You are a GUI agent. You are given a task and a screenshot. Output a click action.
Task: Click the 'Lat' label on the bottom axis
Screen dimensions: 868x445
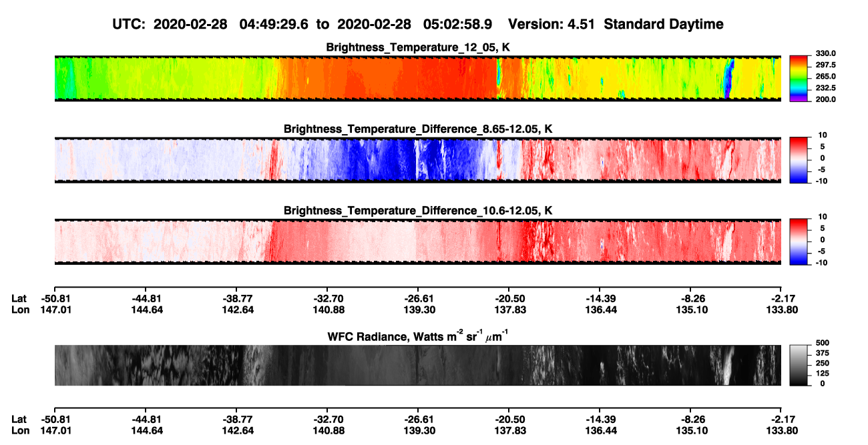click(19, 419)
